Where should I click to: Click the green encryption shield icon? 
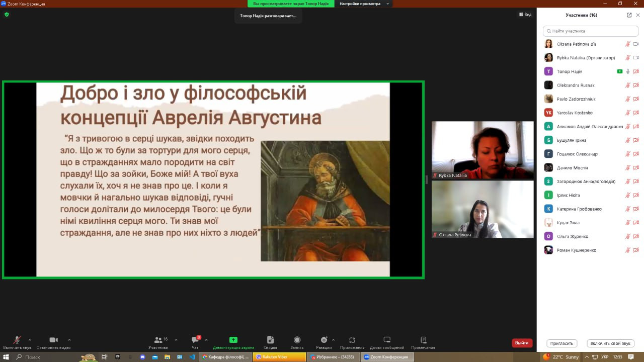7,15
